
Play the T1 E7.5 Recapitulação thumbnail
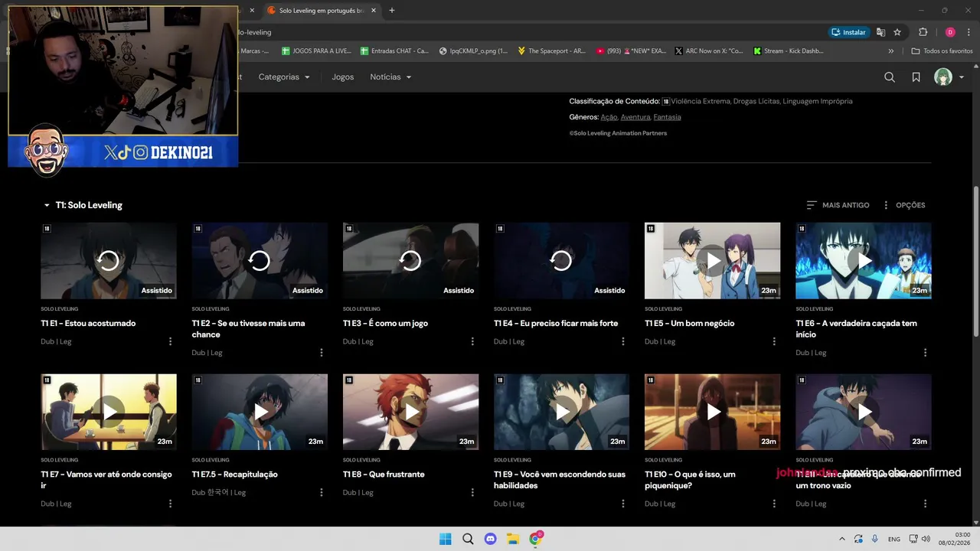point(260,412)
